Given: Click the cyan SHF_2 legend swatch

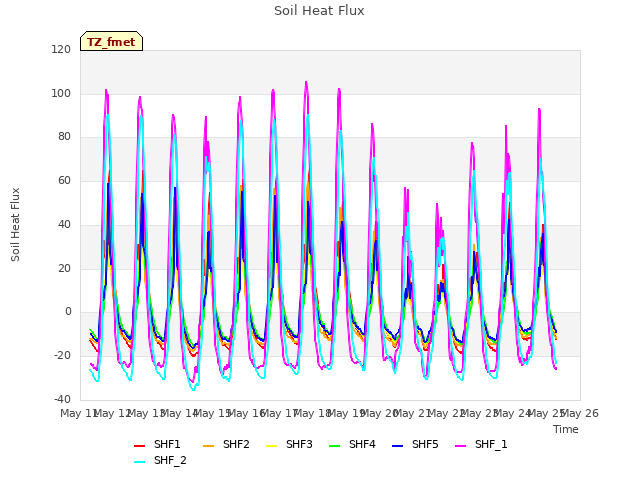Looking at the screenshot, I should [x=140, y=462].
